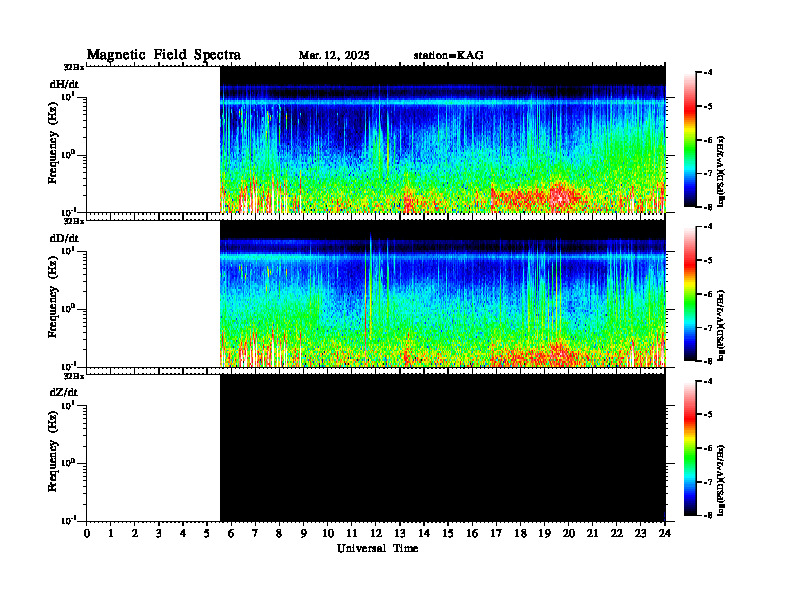Click the hour "17" tick label on time axis
This screenshot has width=792, height=612.
pos(497,534)
